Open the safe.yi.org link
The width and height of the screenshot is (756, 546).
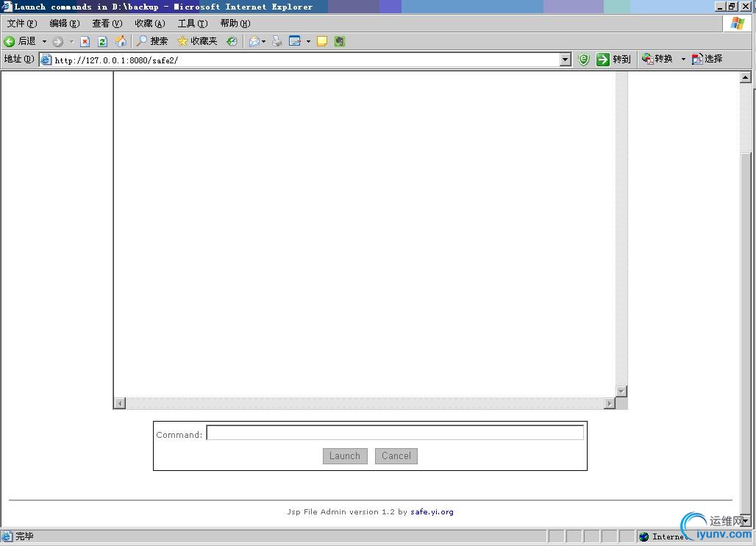click(x=432, y=511)
